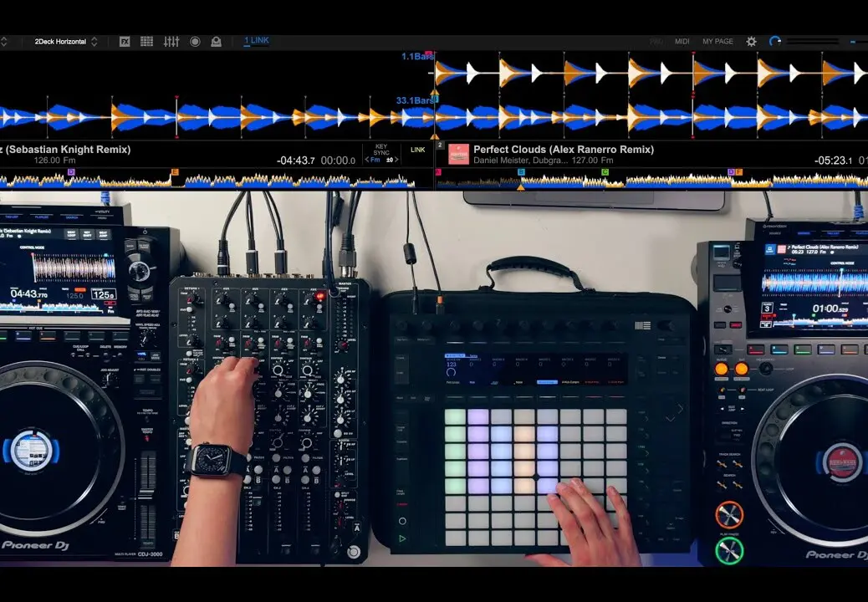Jump to orange hot cue F on deck 2 overview

[738, 172]
